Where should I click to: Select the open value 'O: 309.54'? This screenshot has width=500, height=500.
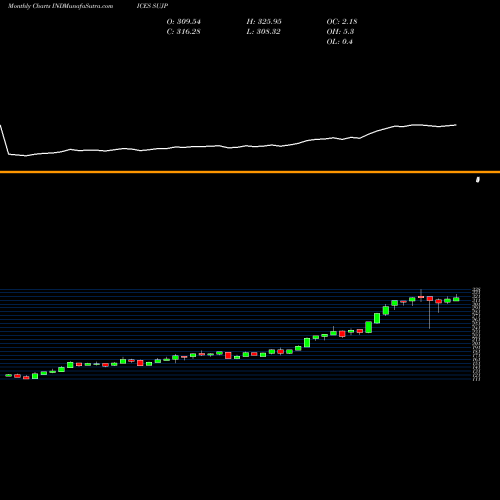click(x=184, y=22)
